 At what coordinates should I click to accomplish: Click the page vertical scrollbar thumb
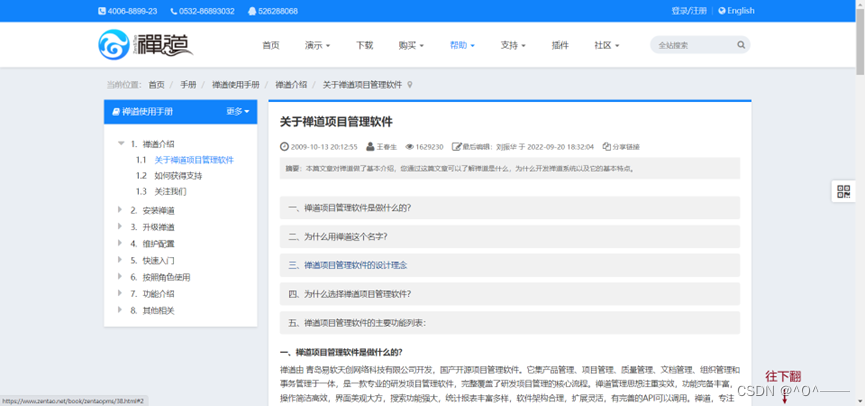point(860,41)
